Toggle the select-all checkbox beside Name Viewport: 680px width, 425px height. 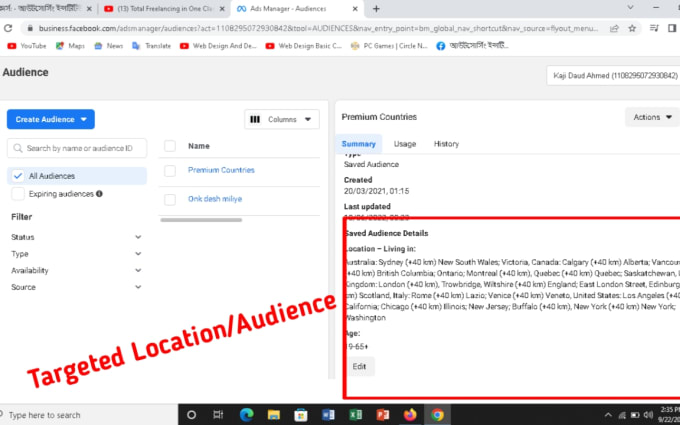coord(170,146)
